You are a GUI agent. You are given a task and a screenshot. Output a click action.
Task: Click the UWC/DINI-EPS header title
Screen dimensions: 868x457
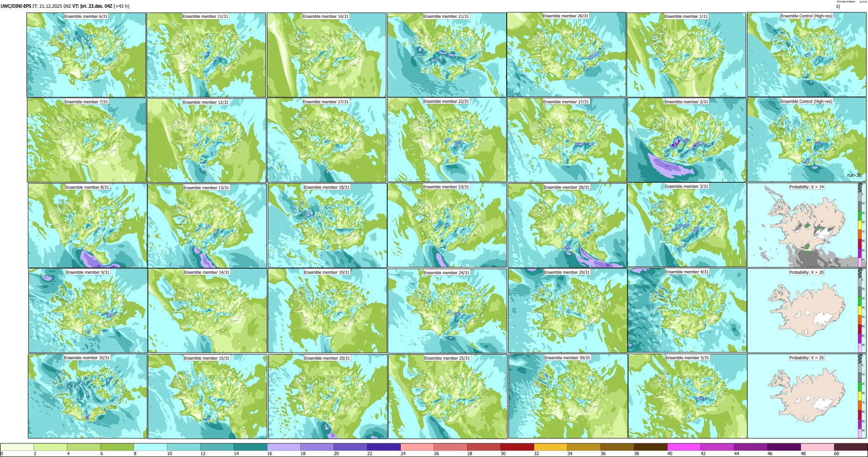(x=16, y=6)
